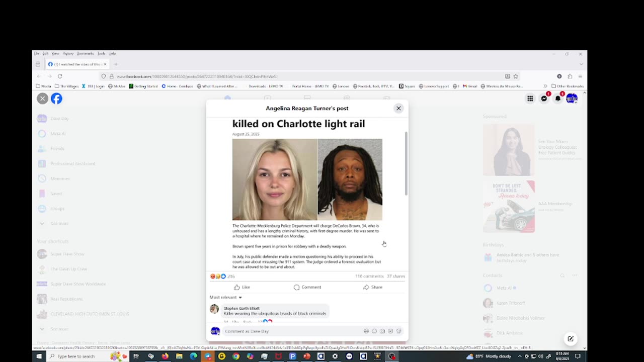This screenshot has width=644, height=362.
Task: Open Stephen Garth Elliott's profile name
Action: (x=242, y=308)
